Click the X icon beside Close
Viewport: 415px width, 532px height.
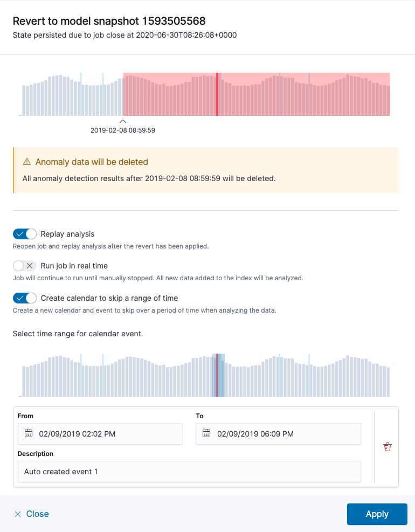(x=18, y=514)
